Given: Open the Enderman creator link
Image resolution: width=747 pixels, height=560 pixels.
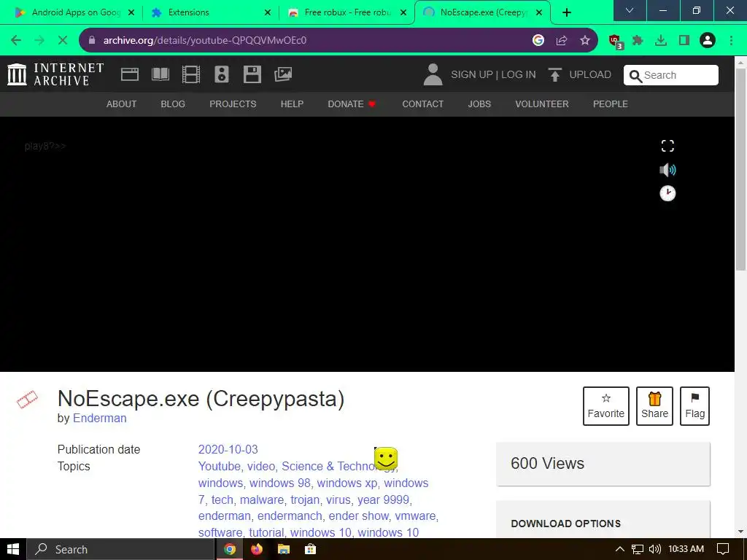Looking at the screenshot, I should (x=99, y=418).
